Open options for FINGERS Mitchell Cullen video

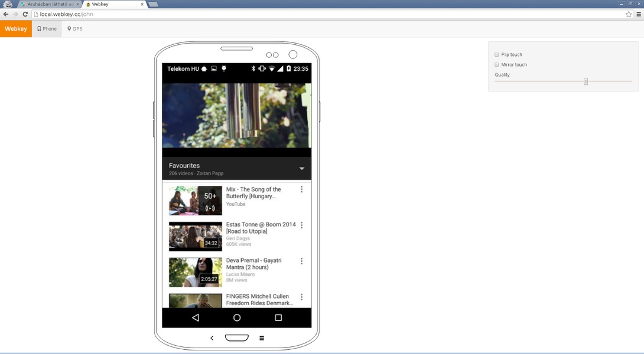click(301, 297)
